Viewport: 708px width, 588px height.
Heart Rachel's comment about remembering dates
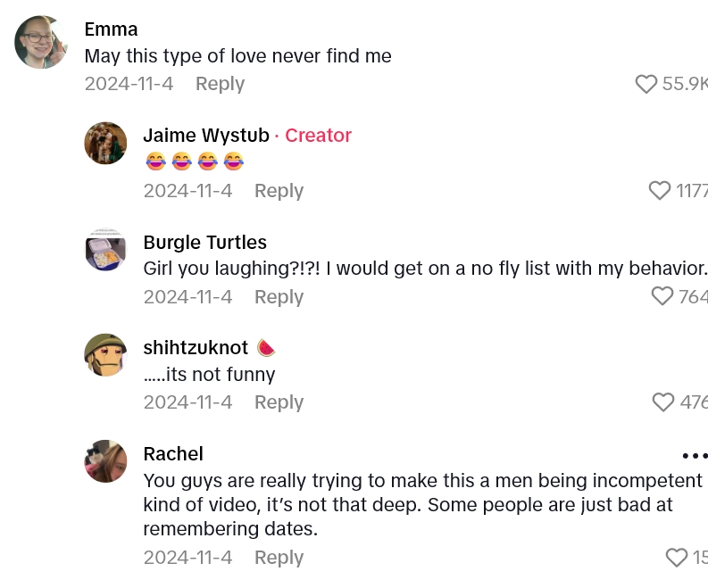677,558
